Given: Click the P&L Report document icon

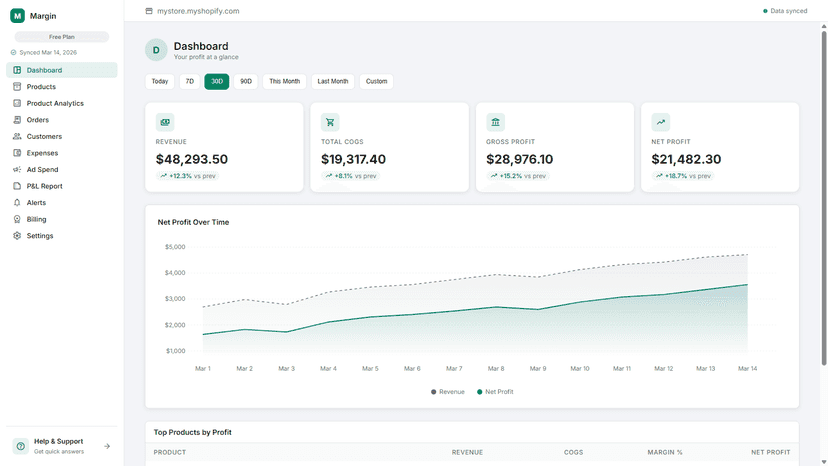Looking at the screenshot, I should click(17, 186).
